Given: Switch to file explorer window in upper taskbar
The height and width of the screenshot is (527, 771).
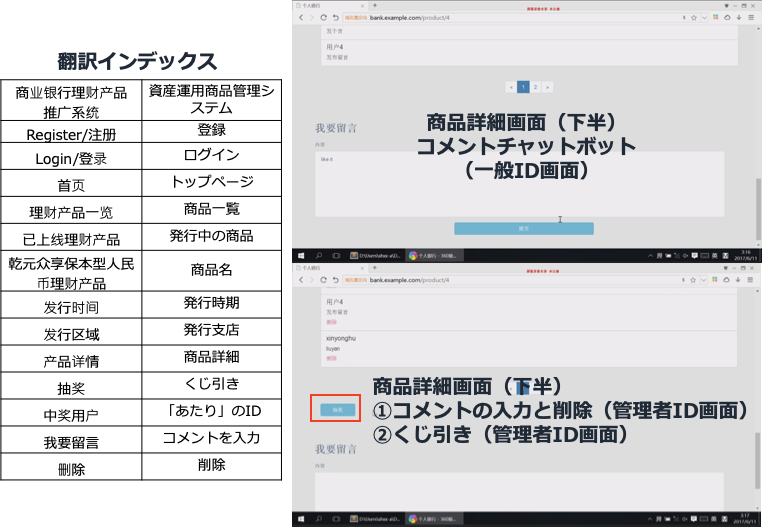Looking at the screenshot, I should point(375,256).
